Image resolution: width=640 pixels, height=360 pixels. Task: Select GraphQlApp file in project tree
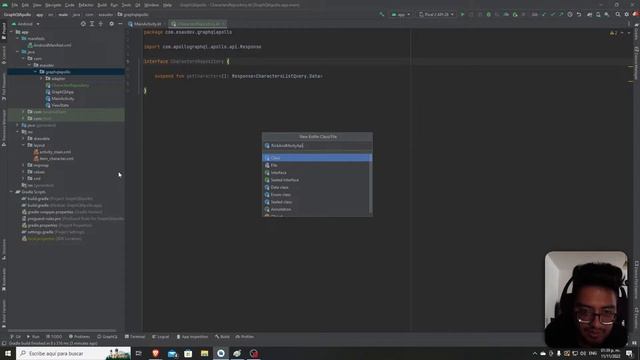(x=60, y=92)
